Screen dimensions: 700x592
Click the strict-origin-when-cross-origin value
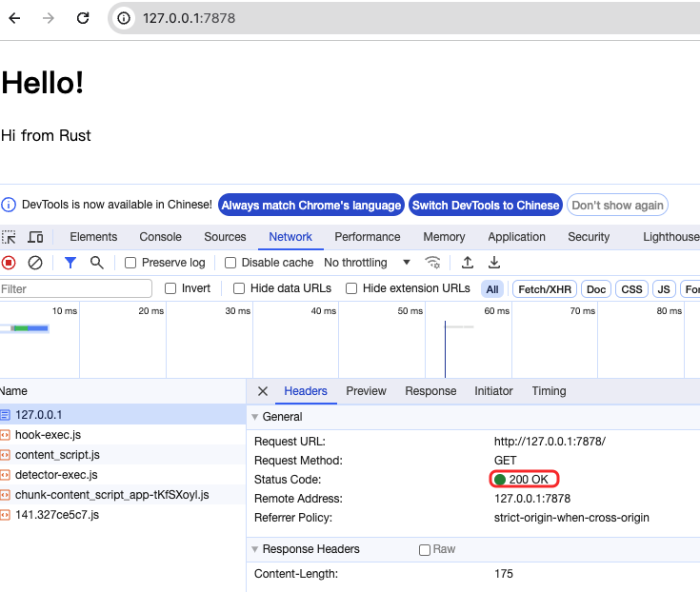tap(571, 518)
